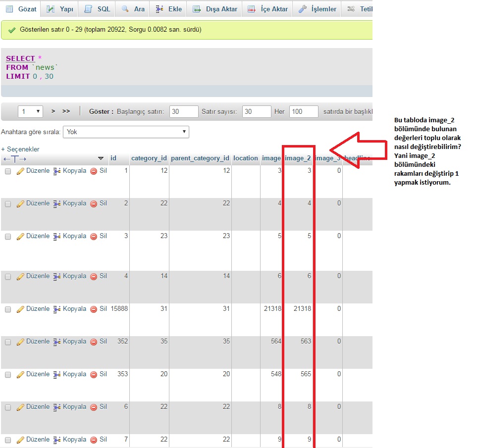The height and width of the screenshot is (448, 478).
Task: Click the copy icon in row id 353
Action: [x=56, y=375]
